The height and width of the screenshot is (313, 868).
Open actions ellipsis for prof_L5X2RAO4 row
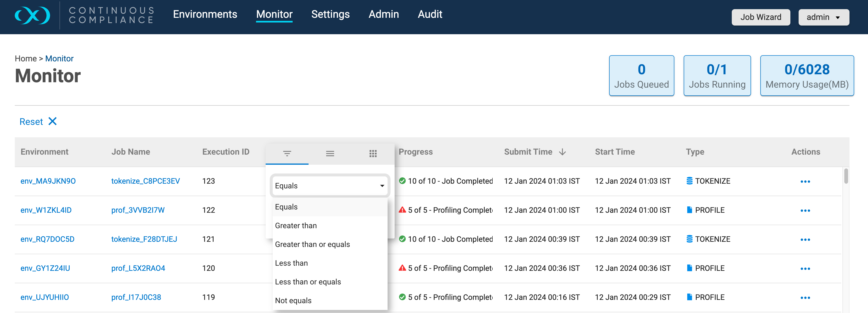(x=805, y=268)
